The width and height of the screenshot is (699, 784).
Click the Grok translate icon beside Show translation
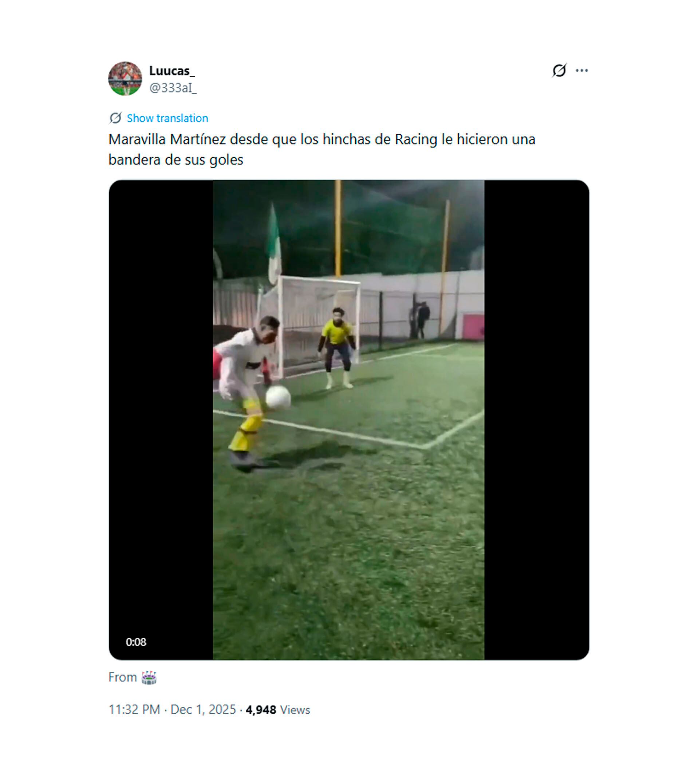click(x=115, y=118)
